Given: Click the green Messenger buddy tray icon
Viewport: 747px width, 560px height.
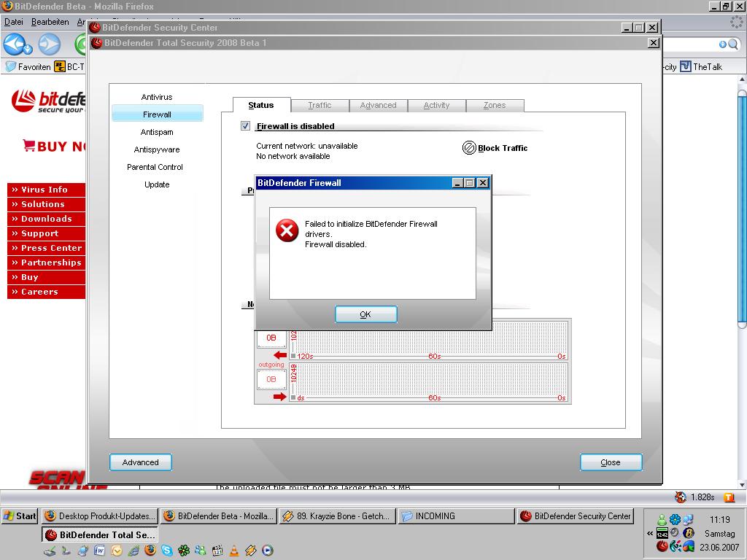Looking at the screenshot, I should (662, 519).
